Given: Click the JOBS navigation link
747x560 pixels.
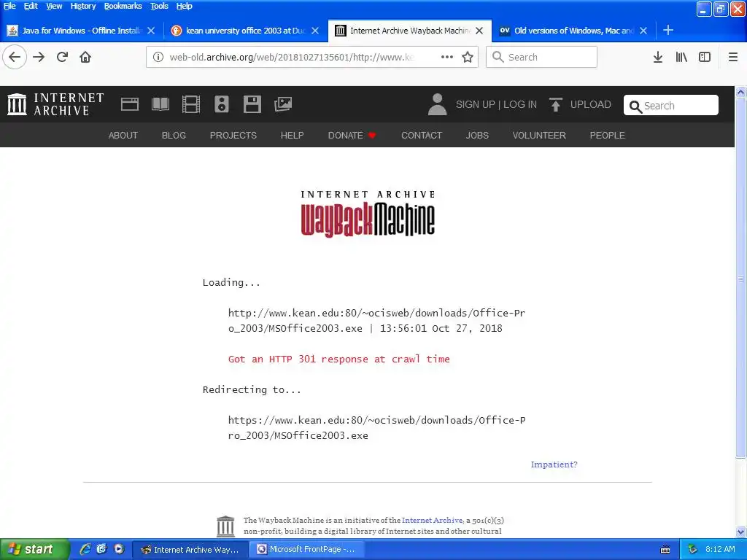Looking at the screenshot, I should 477,135.
